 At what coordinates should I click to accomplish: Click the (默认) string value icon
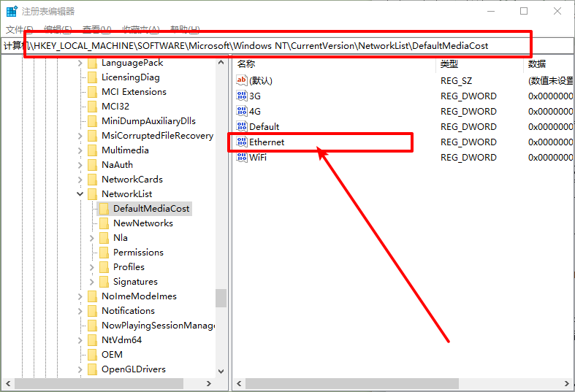click(x=242, y=80)
